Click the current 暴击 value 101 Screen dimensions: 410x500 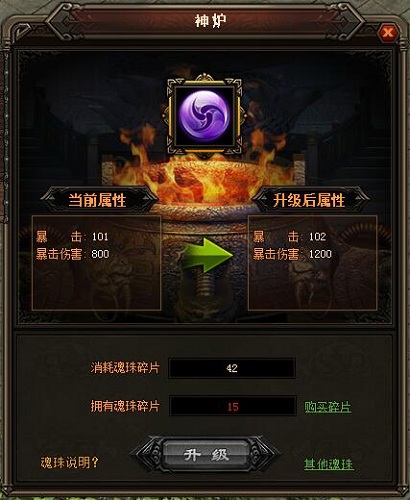tap(100, 237)
